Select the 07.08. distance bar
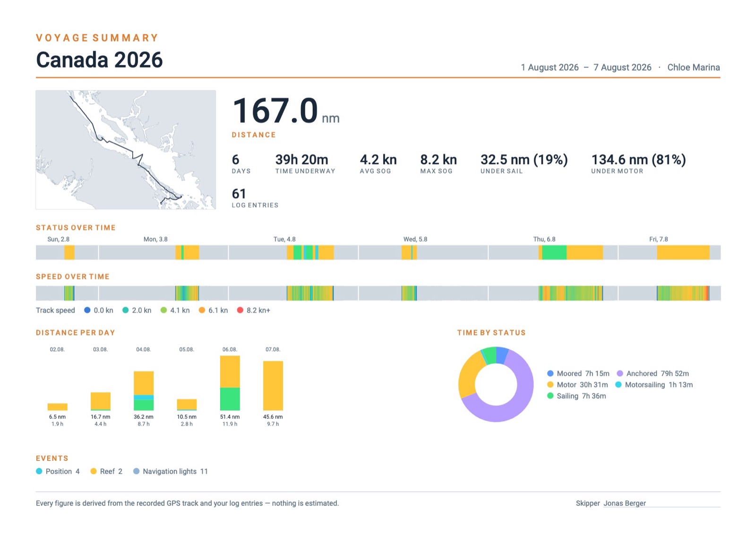Image resolution: width=756 pixels, height=534 pixels. point(273,386)
